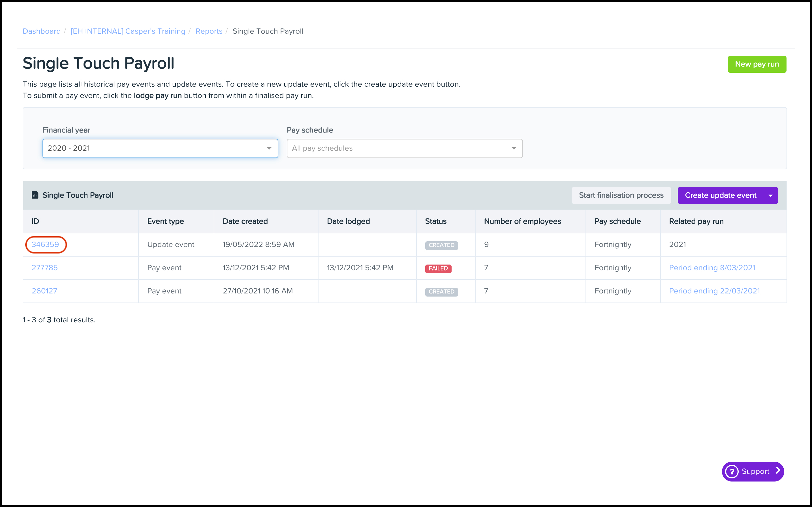This screenshot has height=507, width=812.
Task: Click the Single Touch Payroll report icon
Action: [35, 195]
